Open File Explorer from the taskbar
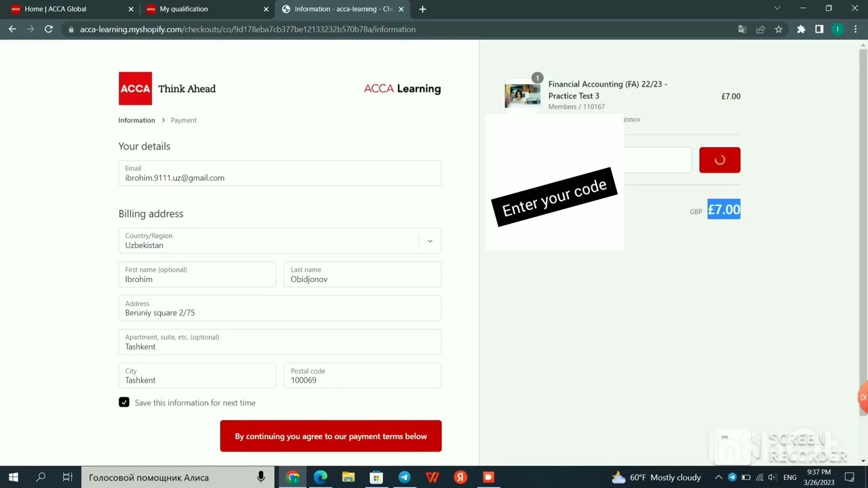Viewport: 868px width, 488px height. coord(349,477)
